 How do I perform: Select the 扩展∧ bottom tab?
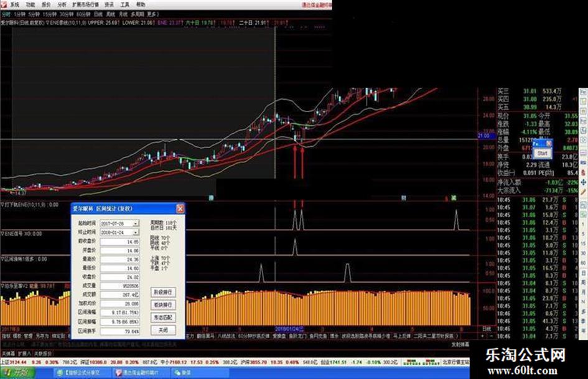25,353
